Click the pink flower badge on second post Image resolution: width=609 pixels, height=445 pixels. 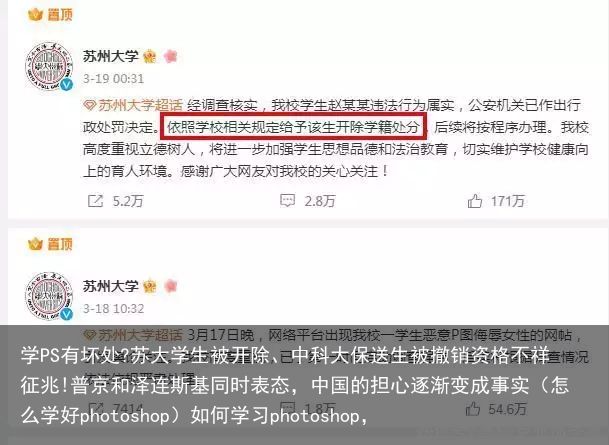(170, 286)
